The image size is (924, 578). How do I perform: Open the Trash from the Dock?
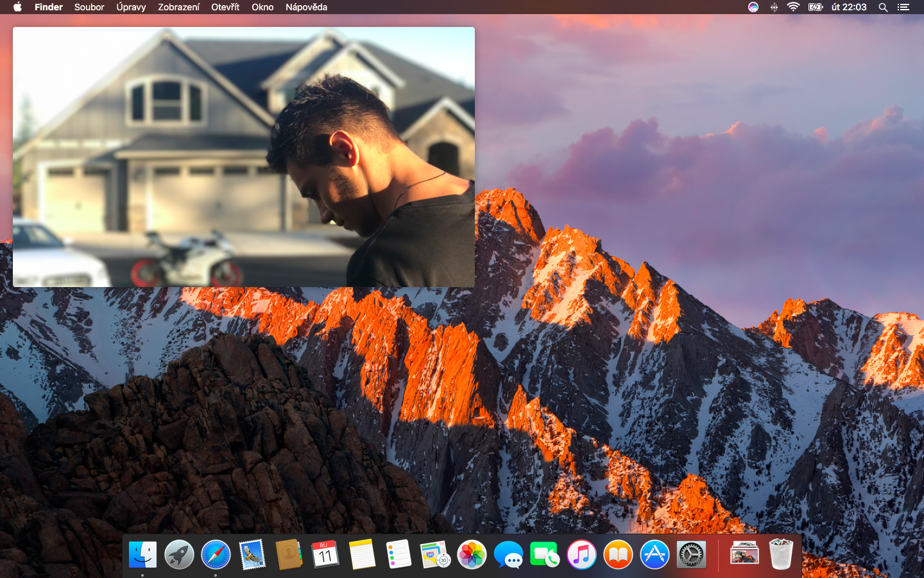pyautogui.click(x=781, y=554)
